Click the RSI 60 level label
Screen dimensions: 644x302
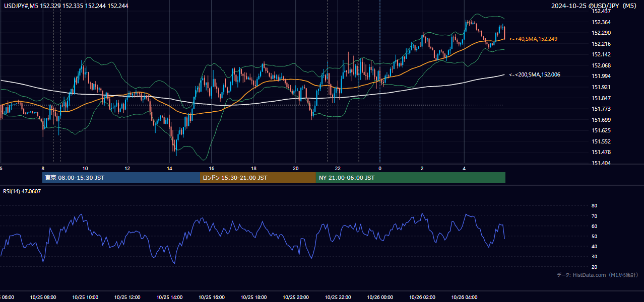point(594,226)
